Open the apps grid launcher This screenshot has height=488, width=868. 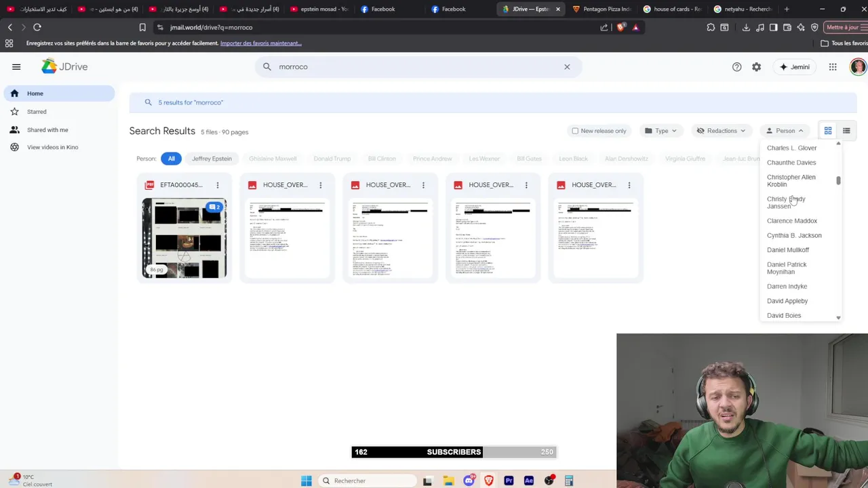(x=833, y=66)
